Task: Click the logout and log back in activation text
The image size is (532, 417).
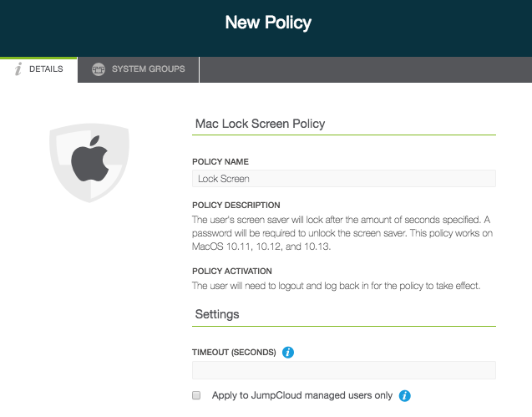Action: coord(341,286)
